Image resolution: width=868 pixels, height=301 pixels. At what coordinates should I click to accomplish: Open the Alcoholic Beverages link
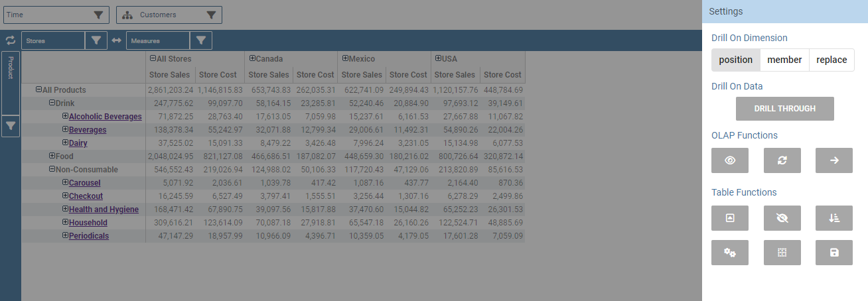pos(105,117)
